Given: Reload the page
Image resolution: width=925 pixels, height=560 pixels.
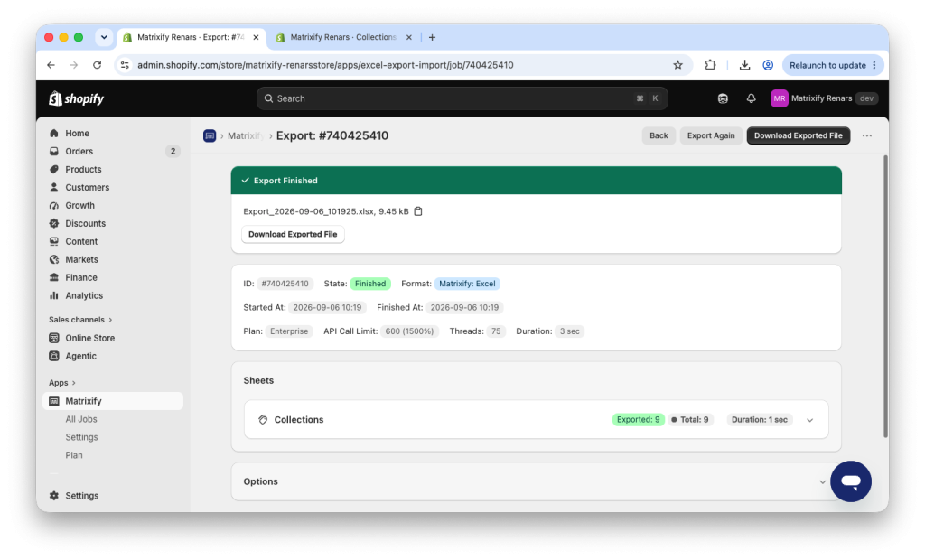Looking at the screenshot, I should (98, 65).
